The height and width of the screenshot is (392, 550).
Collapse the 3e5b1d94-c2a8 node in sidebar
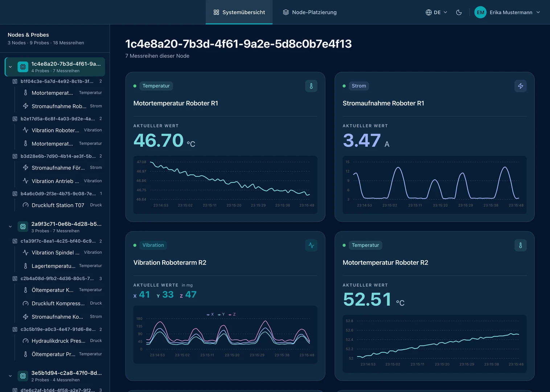coord(10,376)
